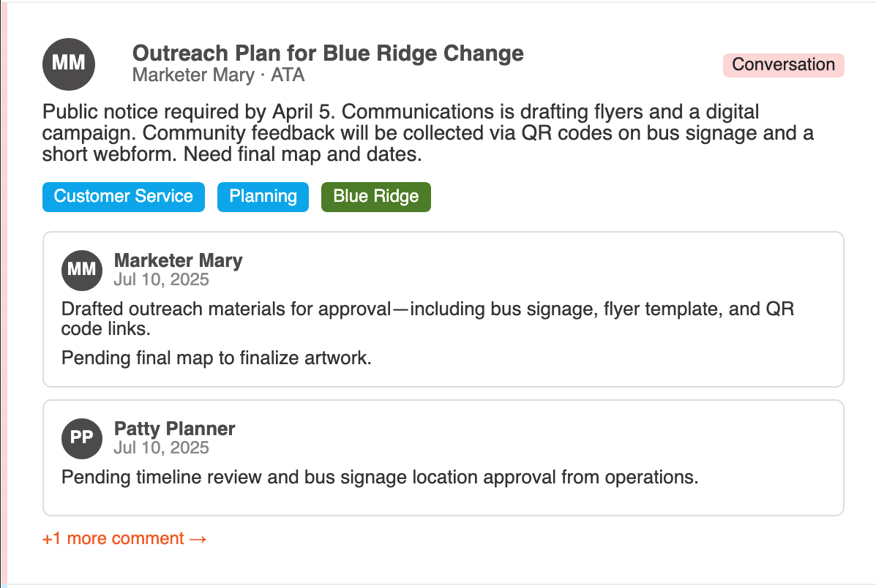Click Jul 10, 2025 date on Patty's comment
The image size is (876, 588).
[x=162, y=448]
